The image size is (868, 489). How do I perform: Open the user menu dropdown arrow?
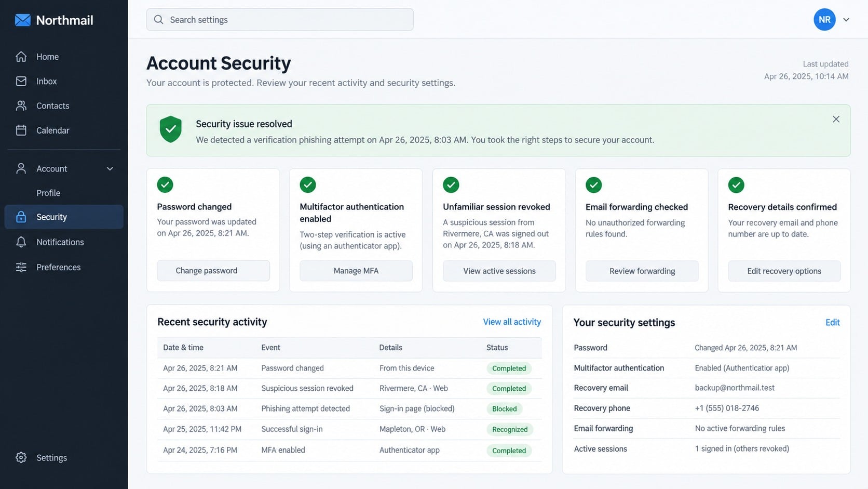846,20
